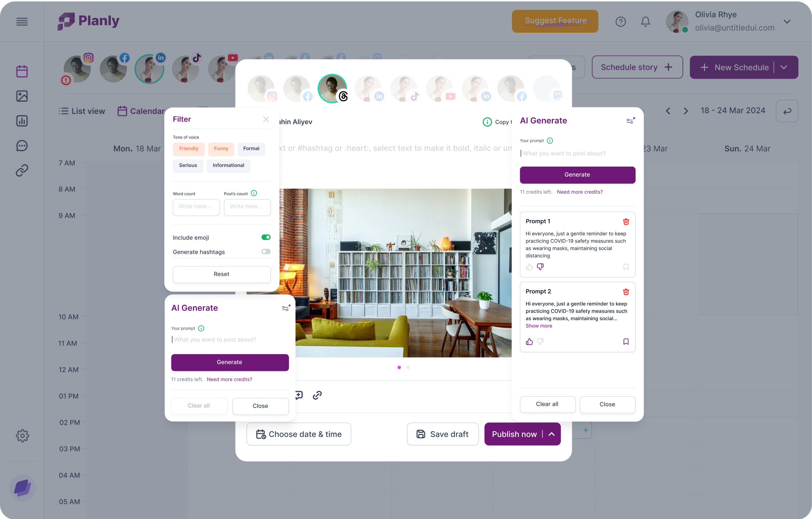Expand the user account dropdown menu
This screenshot has width=812, height=519.
tap(787, 21)
